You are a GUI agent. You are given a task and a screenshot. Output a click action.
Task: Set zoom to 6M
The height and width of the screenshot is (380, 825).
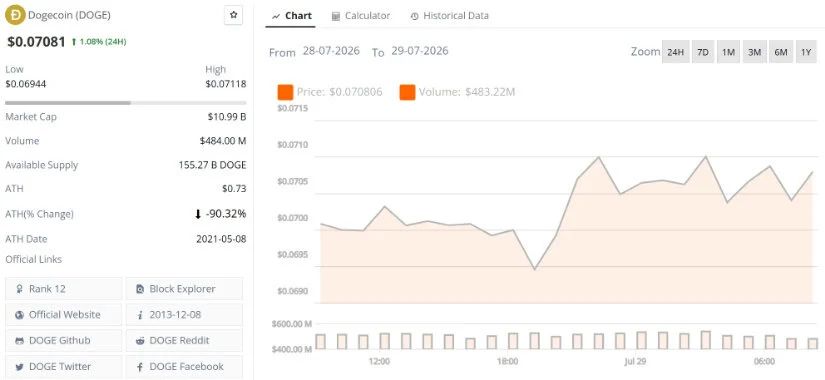point(781,52)
